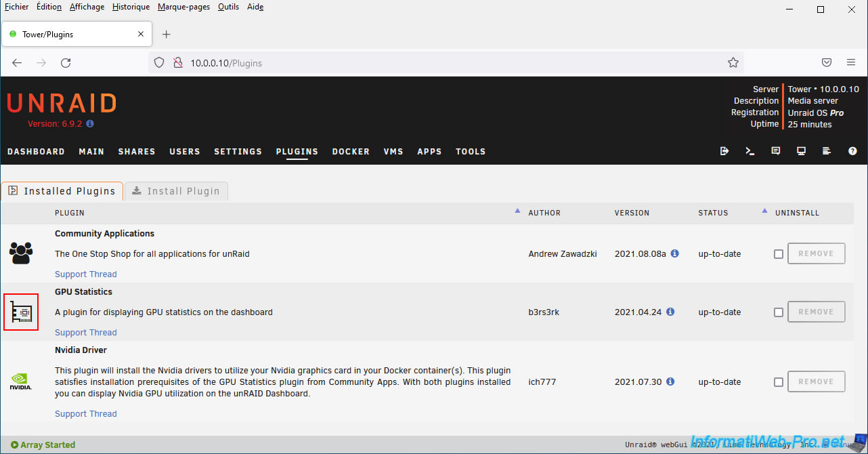Open the help question mark icon
This screenshot has height=454, width=868.
(x=852, y=151)
